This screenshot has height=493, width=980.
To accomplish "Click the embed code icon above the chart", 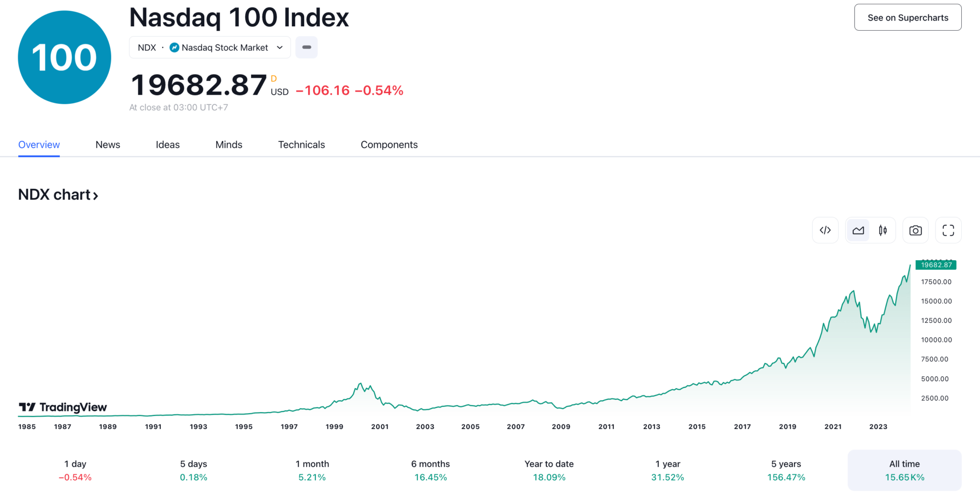I will click(x=825, y=230).
